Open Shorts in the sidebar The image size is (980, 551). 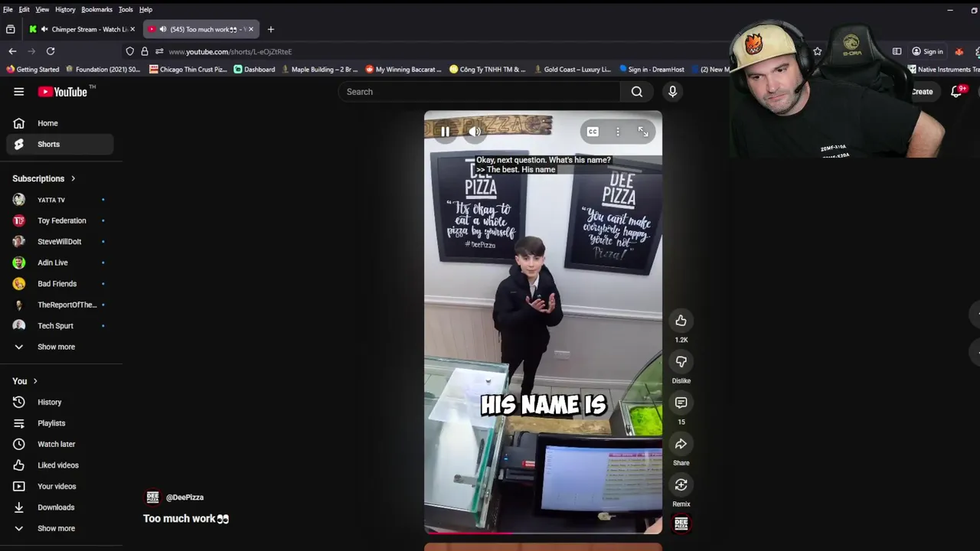[60, 144]
